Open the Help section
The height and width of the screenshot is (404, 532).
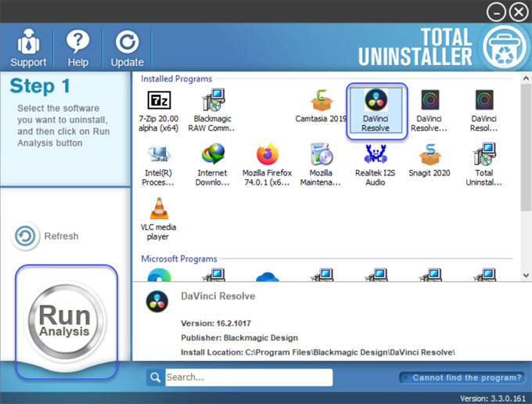tap(77, 48)
